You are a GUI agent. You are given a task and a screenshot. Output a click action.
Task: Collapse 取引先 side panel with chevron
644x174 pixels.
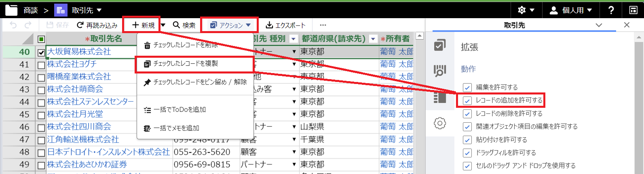pos(599,25)
